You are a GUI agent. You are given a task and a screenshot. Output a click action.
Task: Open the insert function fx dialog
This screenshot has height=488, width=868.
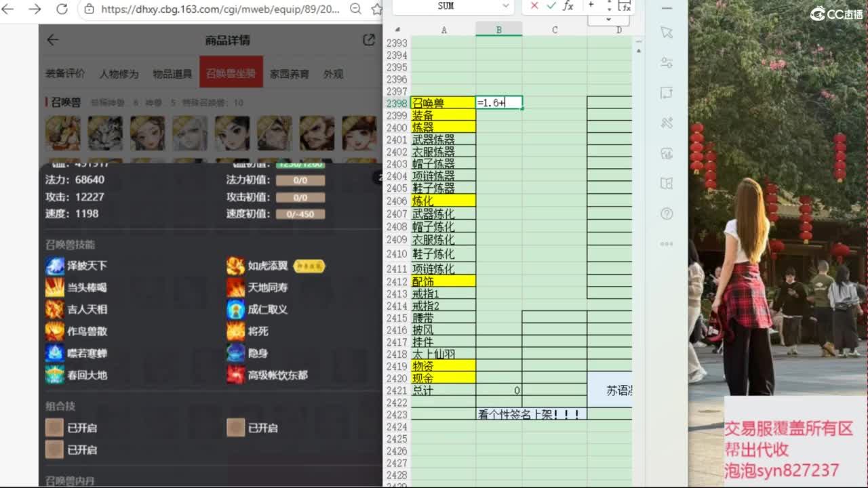click(x=568, y=6)
